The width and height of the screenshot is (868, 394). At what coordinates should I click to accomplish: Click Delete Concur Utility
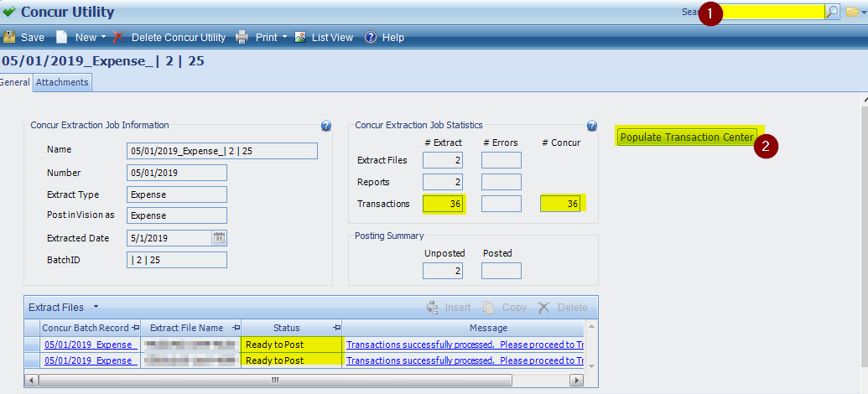pyautogui.click(x=169, y=38)
